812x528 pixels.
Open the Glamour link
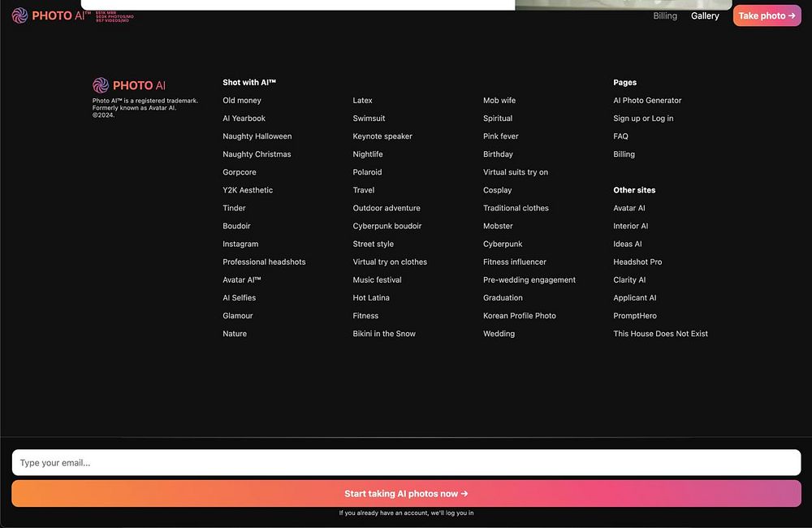tap(238, 315)
